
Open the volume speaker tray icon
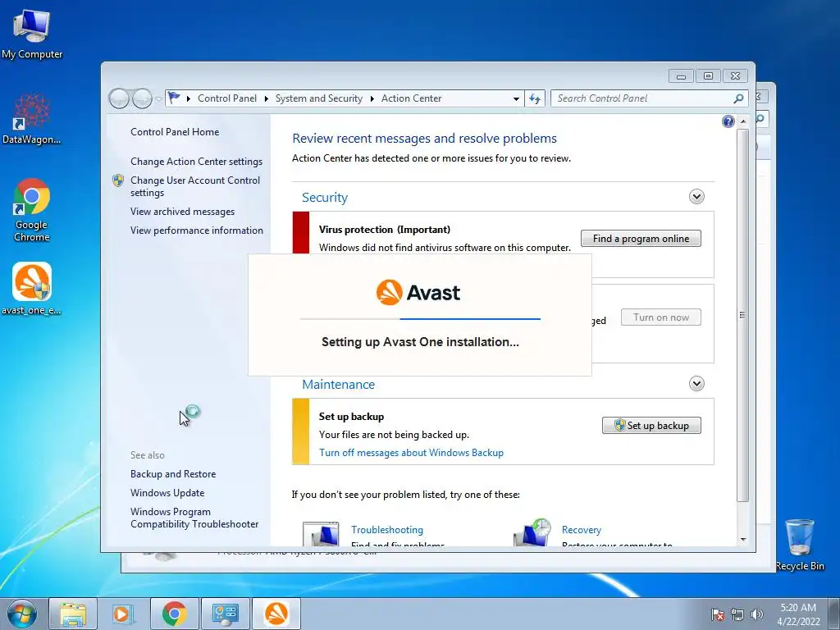pos(756,614)
